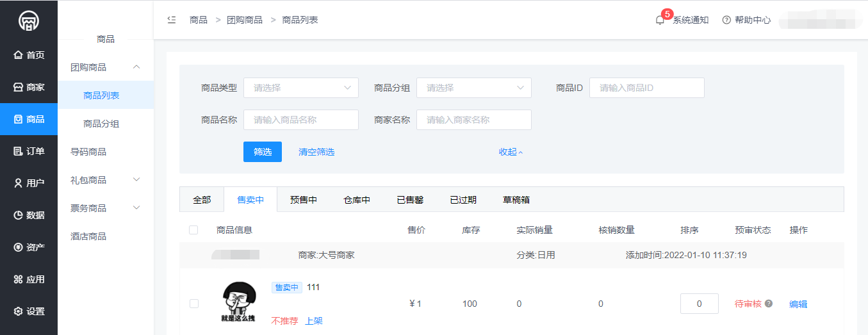Open 订单 orders section in sidebar

(x=29, y=151)
